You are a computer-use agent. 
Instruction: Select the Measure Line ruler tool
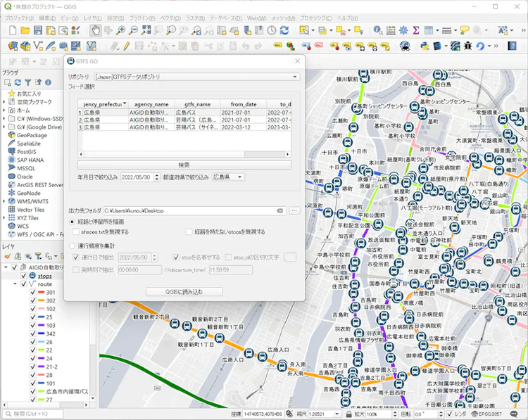tap(446, 31)
